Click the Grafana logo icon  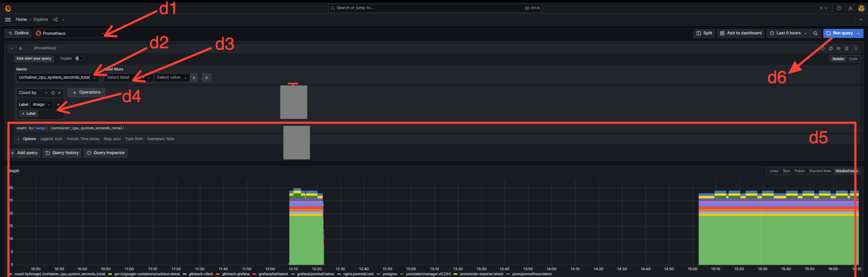(x=8, y=8)
